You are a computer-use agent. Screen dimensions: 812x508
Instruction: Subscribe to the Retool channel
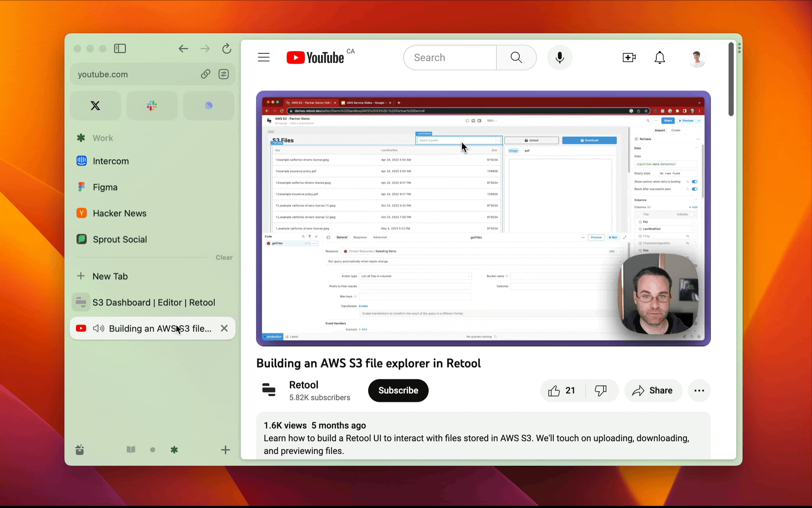tap(398, 390)
